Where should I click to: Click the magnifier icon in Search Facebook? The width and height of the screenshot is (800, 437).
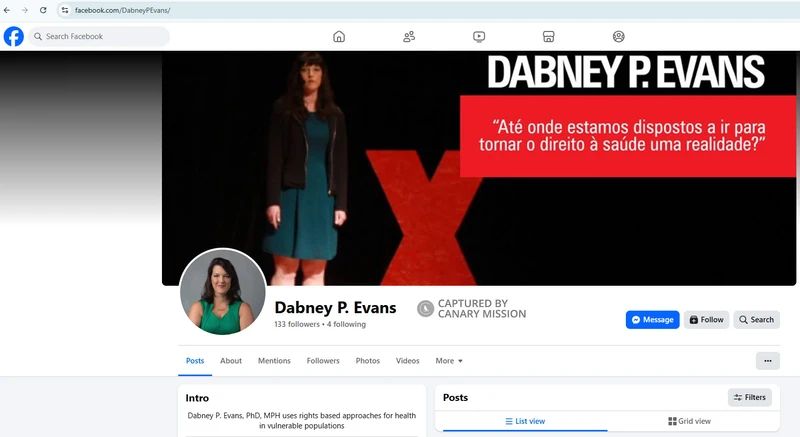tap(38, 37)
